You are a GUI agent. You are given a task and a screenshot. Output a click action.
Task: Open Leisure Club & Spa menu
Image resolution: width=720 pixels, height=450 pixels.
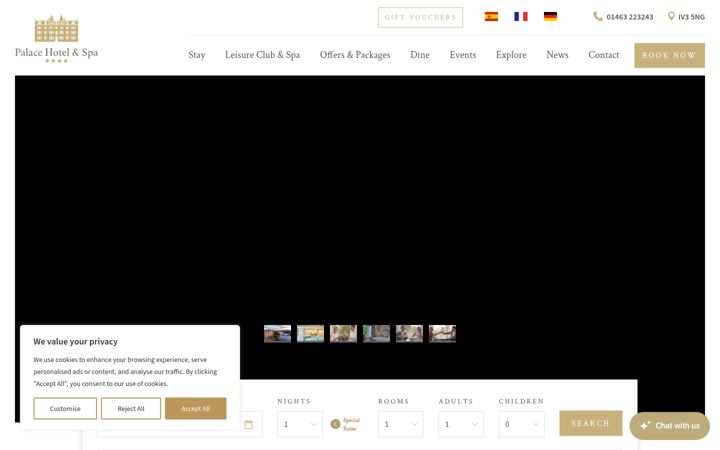pyautogui.click(x=262, y=55)
